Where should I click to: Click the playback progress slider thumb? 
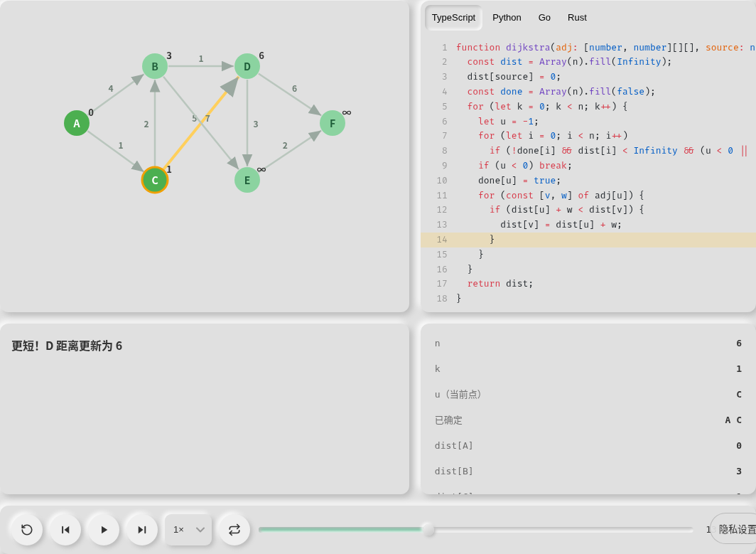click(x=428, y=529)
